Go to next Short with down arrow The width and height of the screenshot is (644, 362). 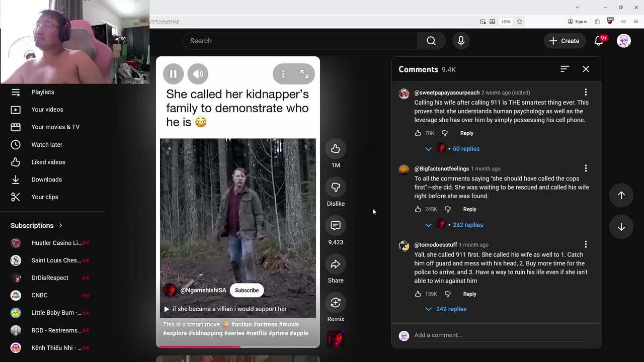click(621, 227)
